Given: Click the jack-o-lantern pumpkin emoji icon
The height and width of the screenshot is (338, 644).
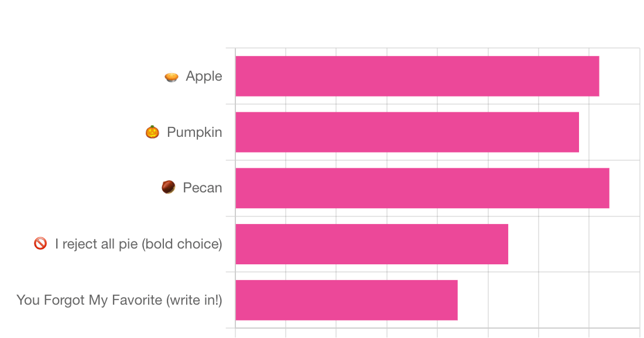Looking at the screenshot, I should (x=152, y=132).
